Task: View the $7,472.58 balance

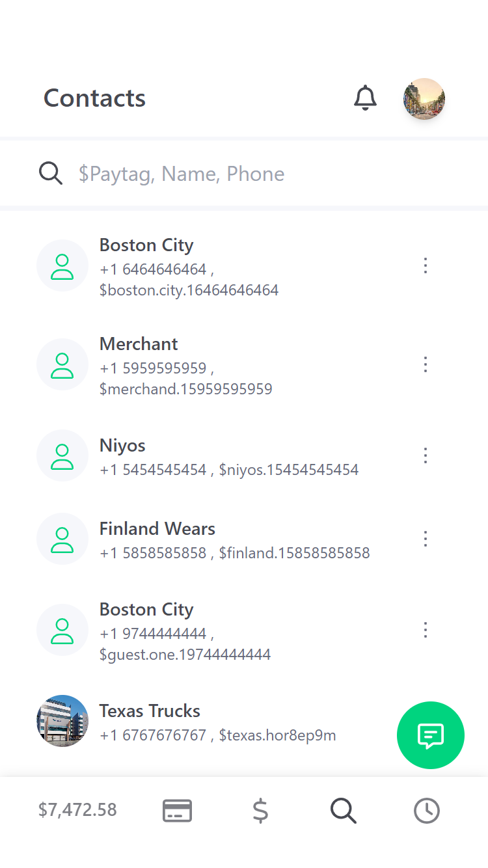Action: (77, 810)
